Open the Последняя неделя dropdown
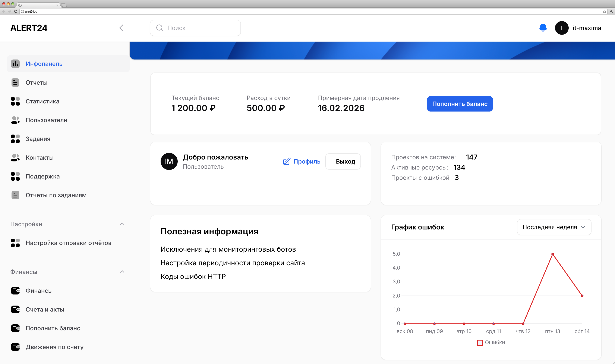615x364 pixels. coord(554,227)
